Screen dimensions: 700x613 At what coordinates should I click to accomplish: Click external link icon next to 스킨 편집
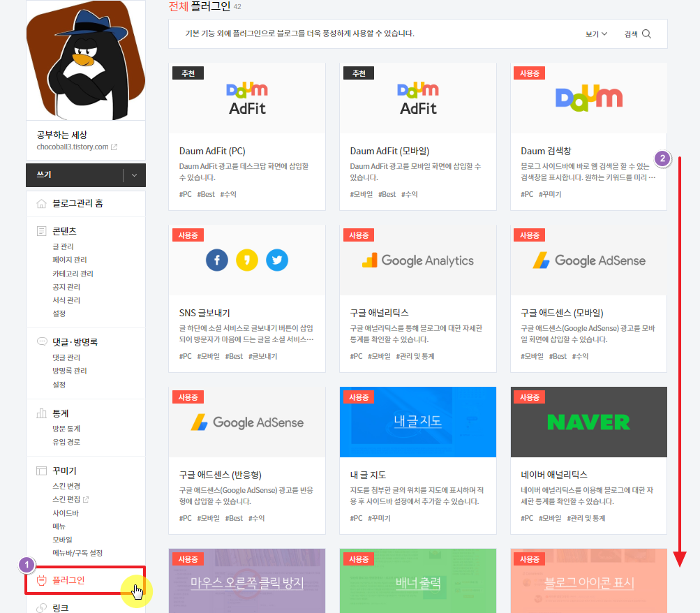[x=86, y=500]
